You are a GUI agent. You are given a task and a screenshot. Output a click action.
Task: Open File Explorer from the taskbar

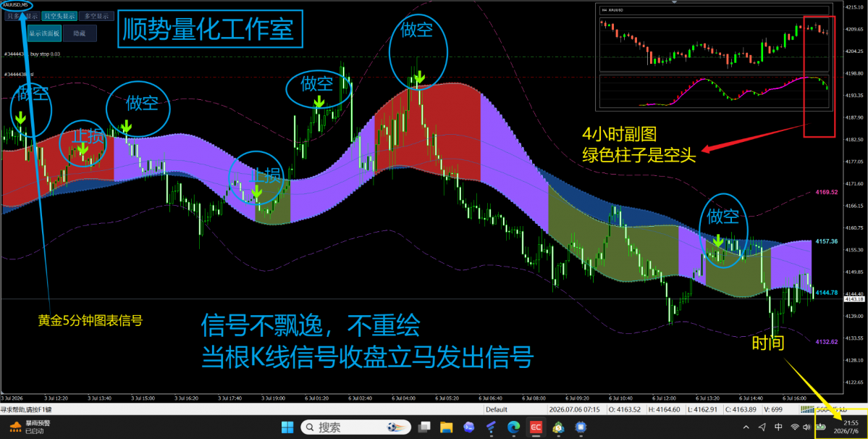(x=446, y=427)
